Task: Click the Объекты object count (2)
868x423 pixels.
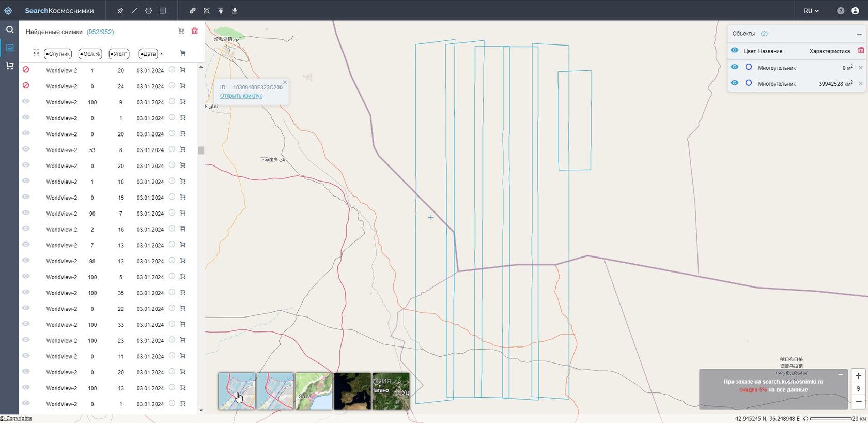Action: pyautogui.click(x=764, y=34)
